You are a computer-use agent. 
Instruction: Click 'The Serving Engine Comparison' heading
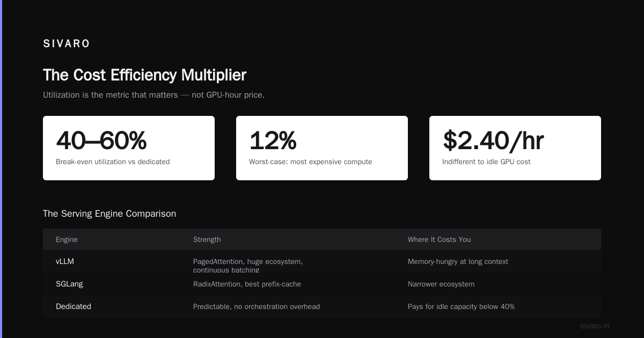(x=109, y=214)
